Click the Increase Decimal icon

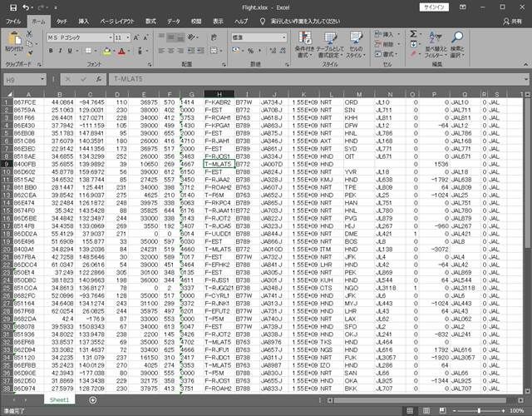pos(273,51)
